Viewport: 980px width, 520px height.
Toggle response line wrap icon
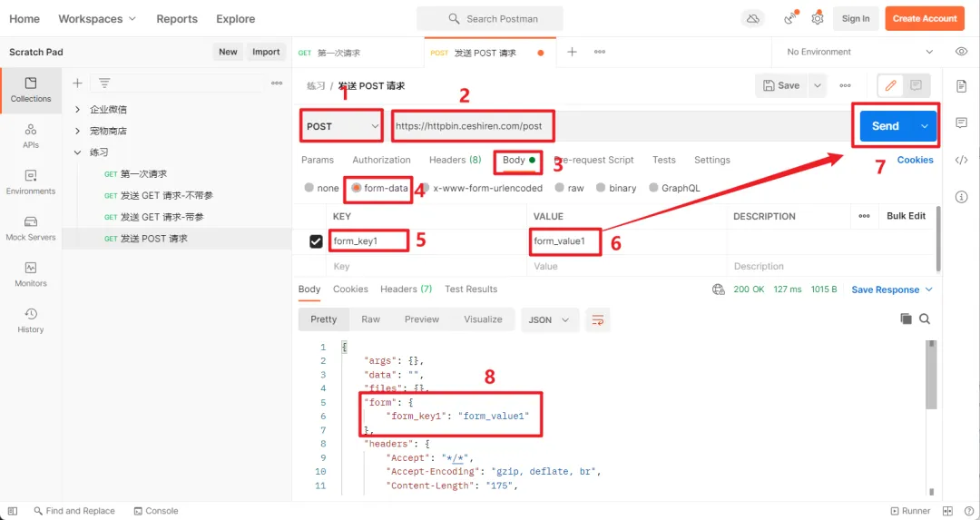tap(597, 320)
